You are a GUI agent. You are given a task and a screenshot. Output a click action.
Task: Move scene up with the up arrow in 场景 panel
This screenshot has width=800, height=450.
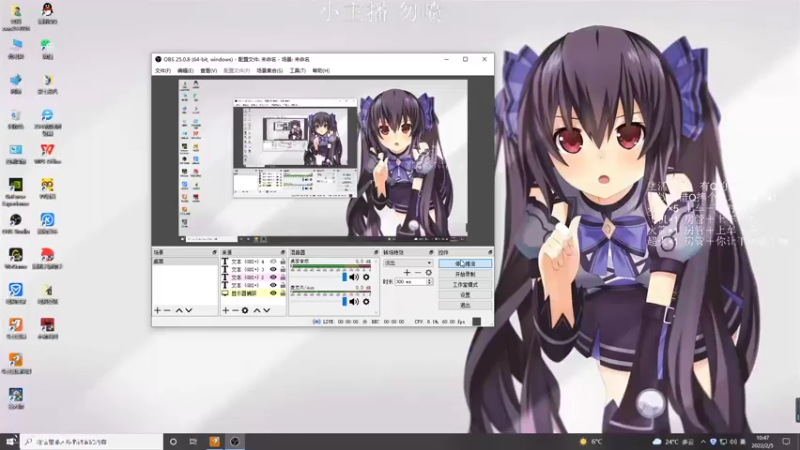tap(179, 310)
